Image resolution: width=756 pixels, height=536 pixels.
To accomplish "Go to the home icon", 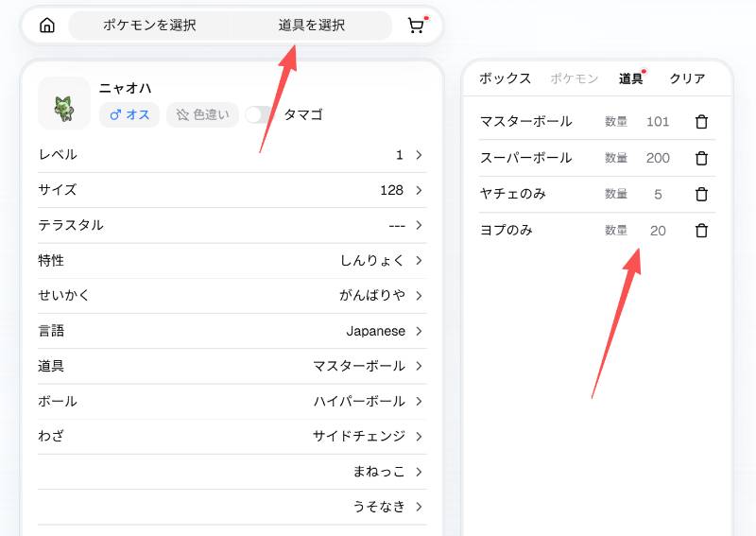I will (x=46, y=26).
